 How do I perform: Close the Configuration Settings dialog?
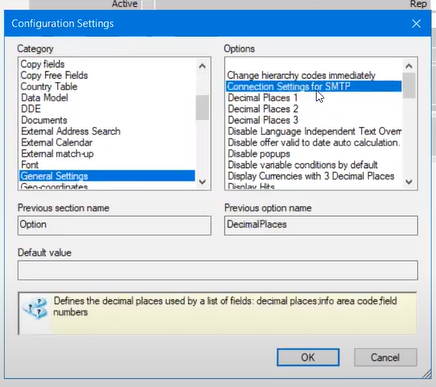click(416, 24)
